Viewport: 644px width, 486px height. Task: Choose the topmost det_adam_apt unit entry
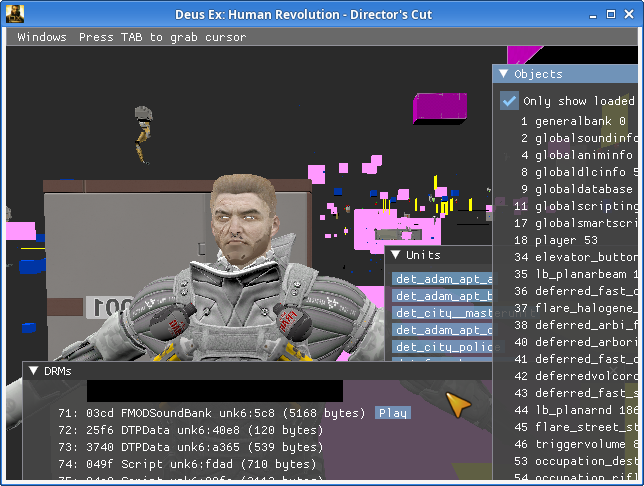tap(442, 279)
